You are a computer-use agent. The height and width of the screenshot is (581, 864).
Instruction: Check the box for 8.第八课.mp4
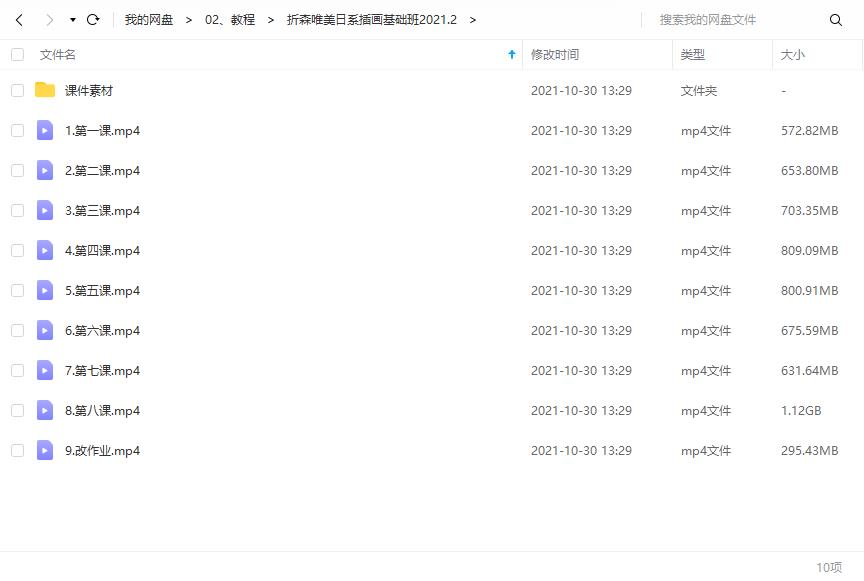pos(18,410)
